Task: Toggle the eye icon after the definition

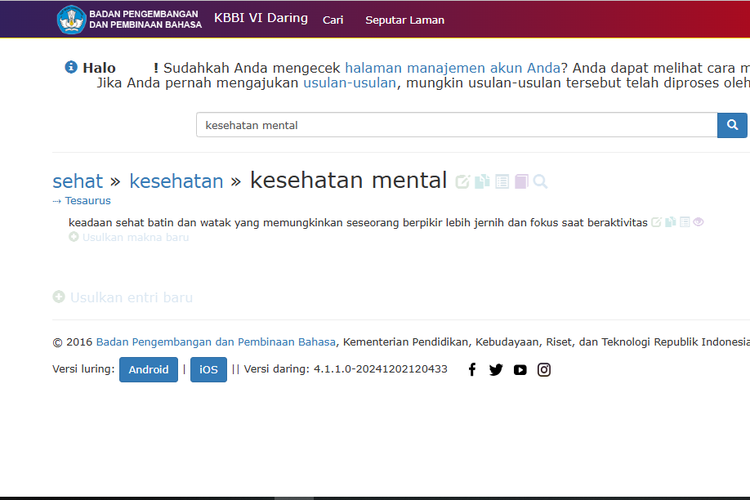Action: coord(698,222)
